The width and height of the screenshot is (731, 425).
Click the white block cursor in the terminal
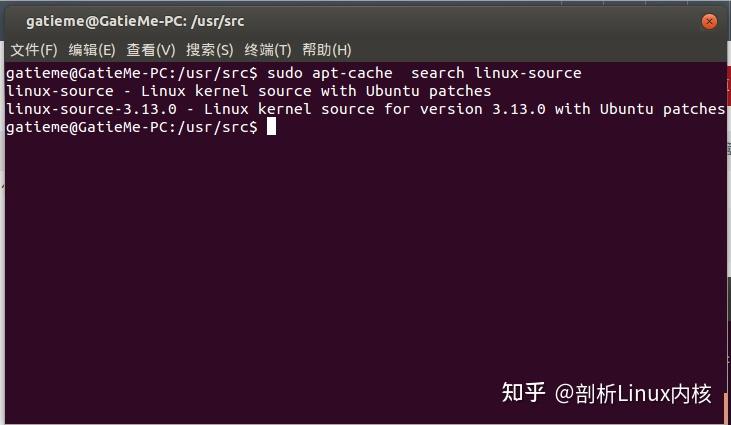[271, 126]
